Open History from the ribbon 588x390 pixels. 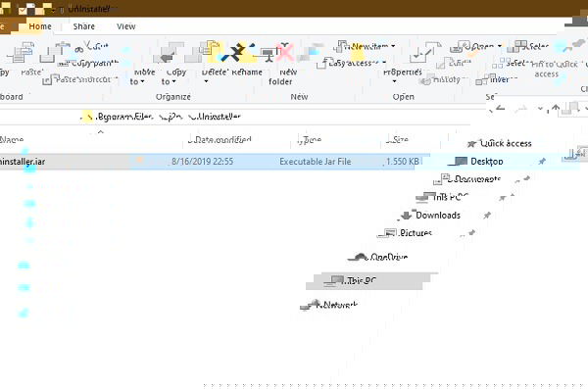pyautogui.click(x=443, y=79)
